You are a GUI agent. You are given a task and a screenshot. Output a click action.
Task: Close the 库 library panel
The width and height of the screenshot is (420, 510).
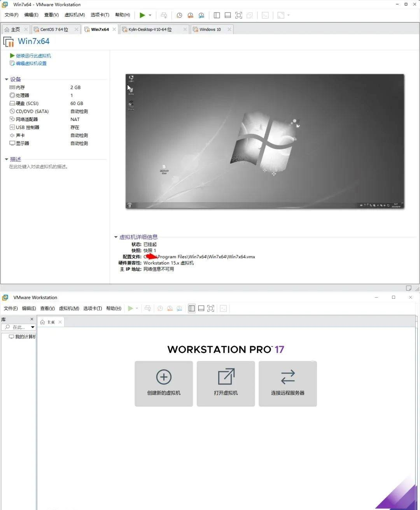(x=32, y=319)
